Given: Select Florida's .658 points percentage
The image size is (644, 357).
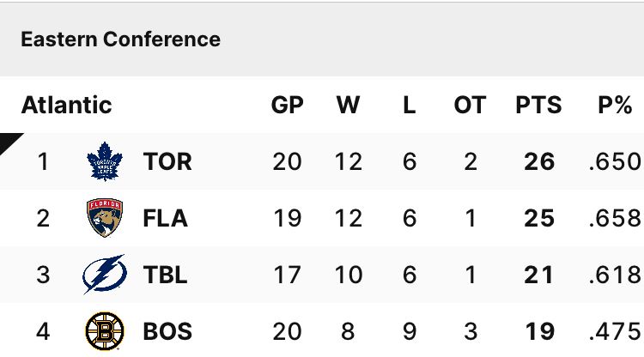Looking at the screenshot, I should pyautogui.click(x=615, y=218).
